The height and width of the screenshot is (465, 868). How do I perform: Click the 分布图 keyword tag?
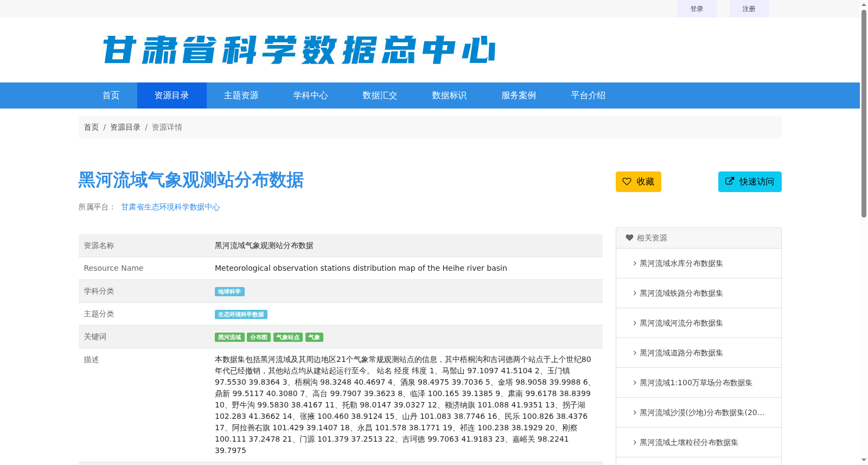(x=259, y=337)
